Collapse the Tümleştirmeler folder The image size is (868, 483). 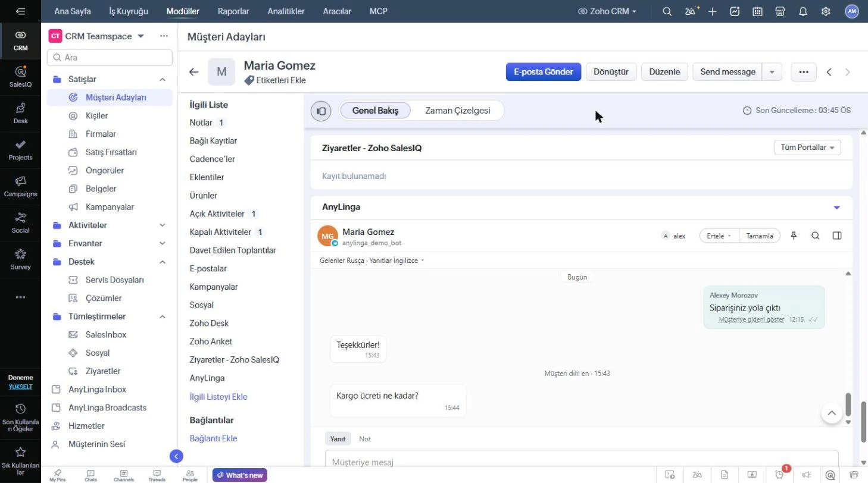click(x=163, y=316)
